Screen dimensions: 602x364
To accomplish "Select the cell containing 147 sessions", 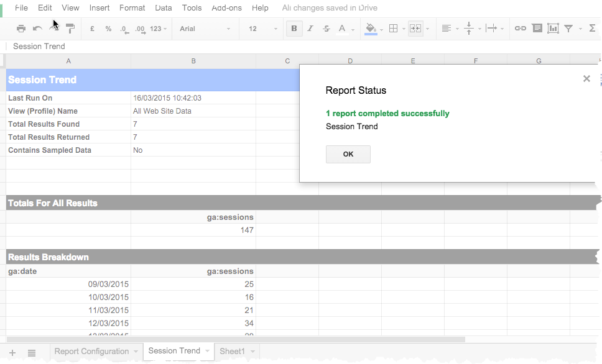I will 193,230.
